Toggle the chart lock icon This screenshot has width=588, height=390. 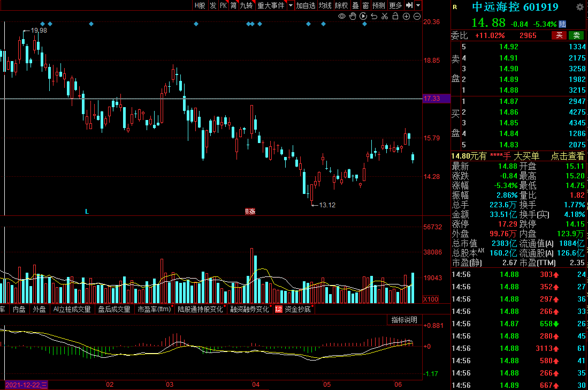(x=395, y=17)
